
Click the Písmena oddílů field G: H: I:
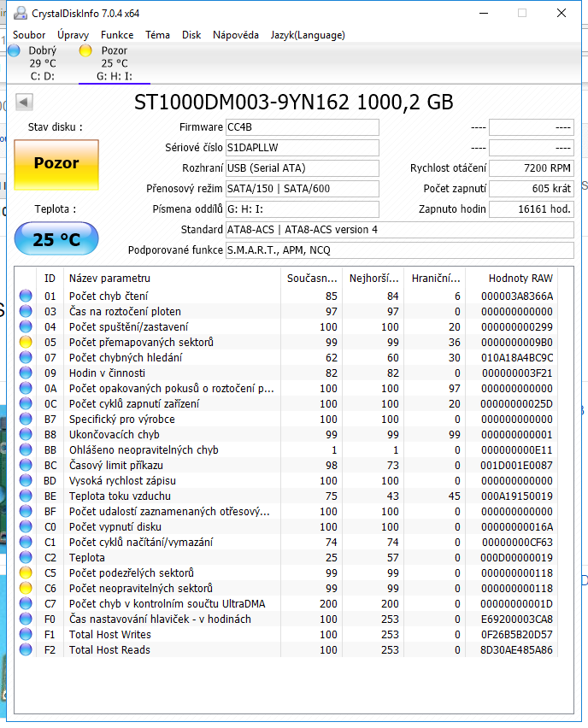coord(303,209)
